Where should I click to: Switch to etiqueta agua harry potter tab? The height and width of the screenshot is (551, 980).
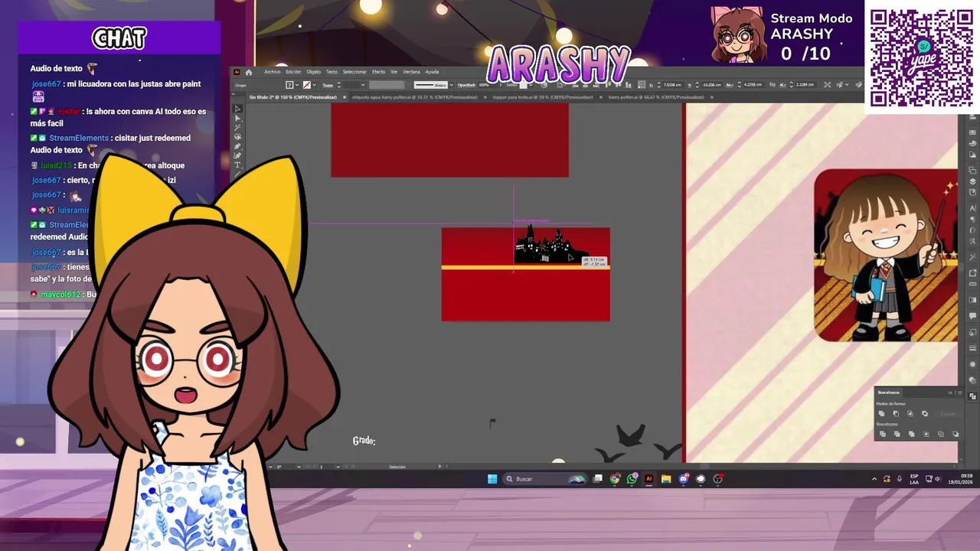coord(414,97)
